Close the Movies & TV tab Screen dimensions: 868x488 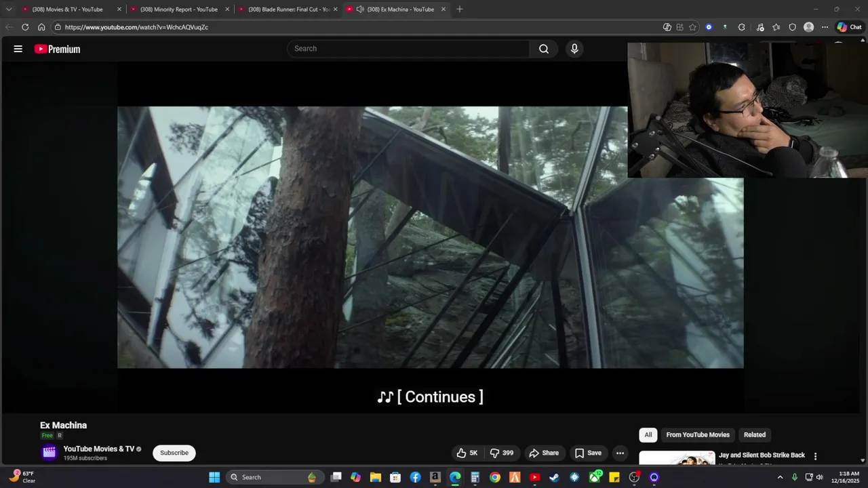click(119, 9)
